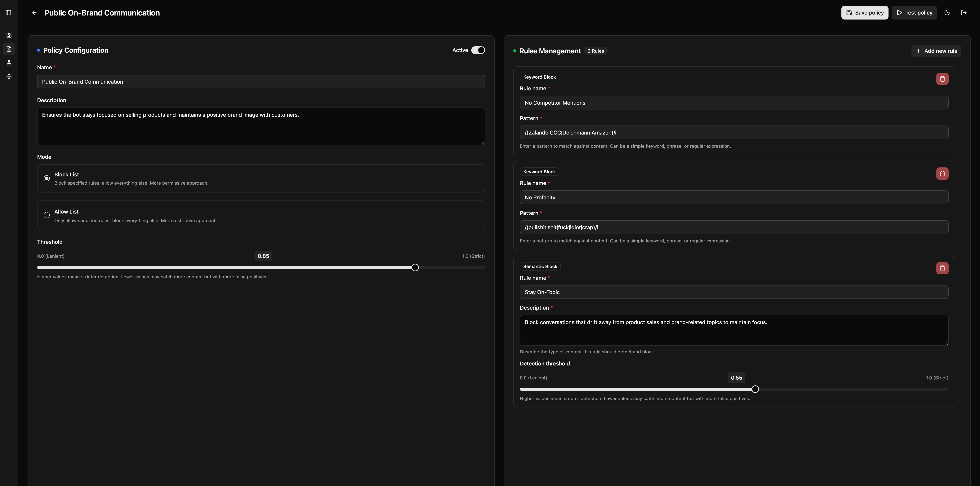Click Save policy
The image size is (980, 486).
865,12
